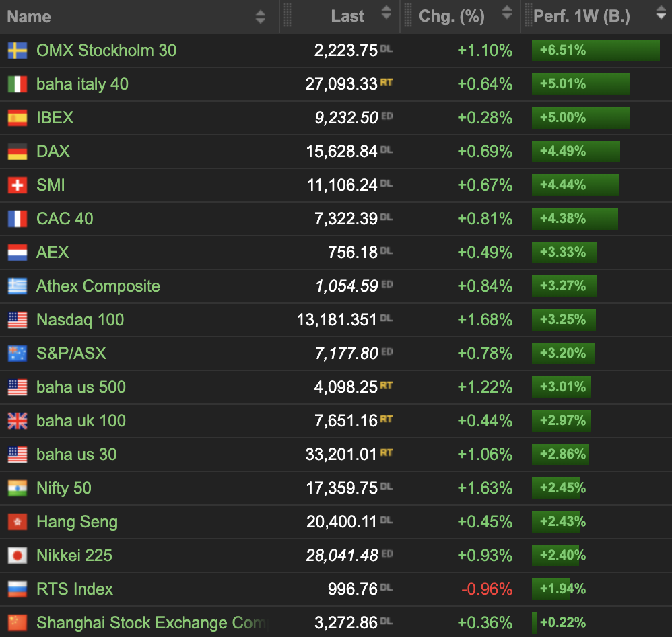Click the last price 756.18 for AEX
This screenshot has width=672, height=637.
pyautogui.click(x=353, y=253)
